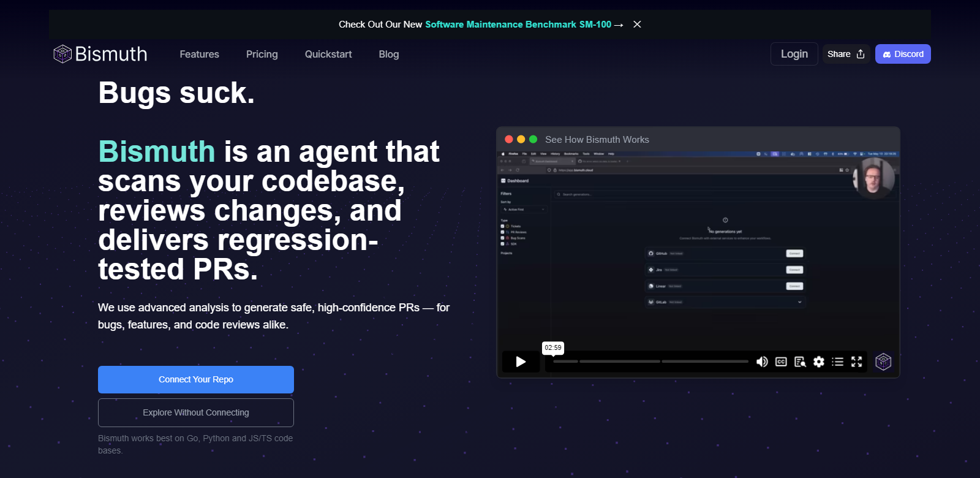Seek to the middle chapter segment of progress bar
Image resolution: width=980 pixels, height=478 pixels.
click(x=620, y=362)
